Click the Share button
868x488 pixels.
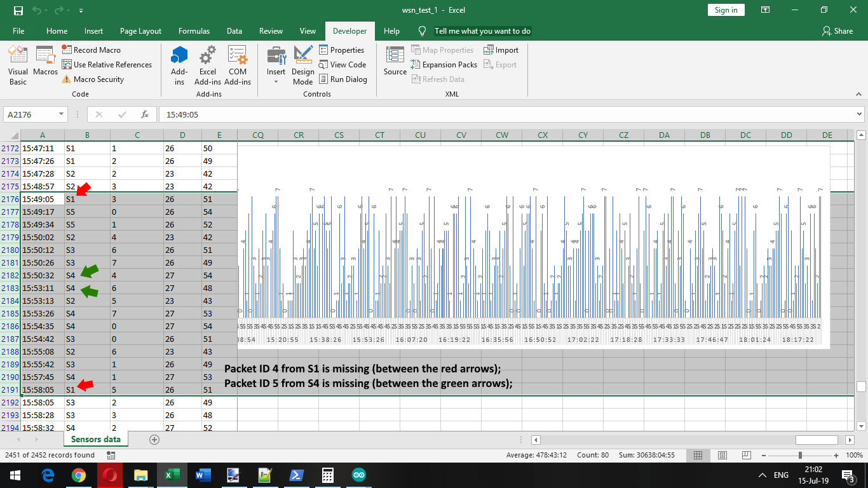click(837, 31)
